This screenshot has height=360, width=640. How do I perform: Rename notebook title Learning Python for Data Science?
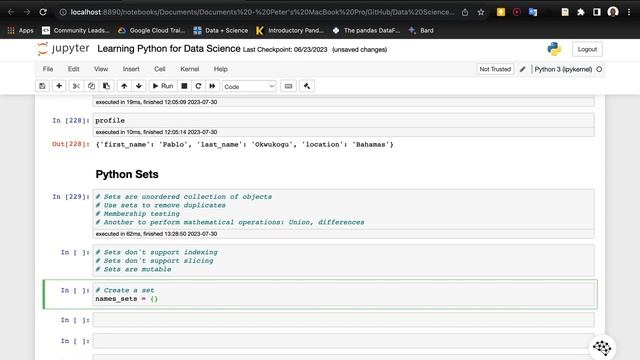pyautogui.click(x=169, y=49)
